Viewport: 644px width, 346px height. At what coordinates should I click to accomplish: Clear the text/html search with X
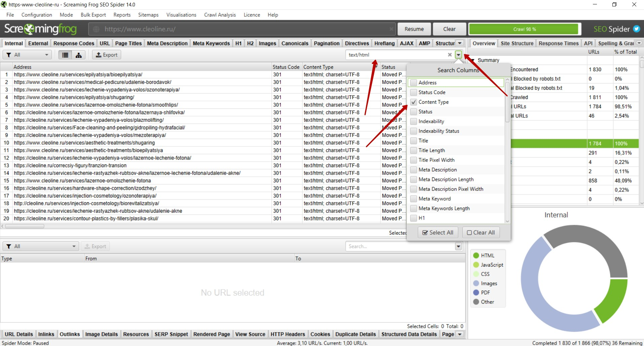pos(450,55)
